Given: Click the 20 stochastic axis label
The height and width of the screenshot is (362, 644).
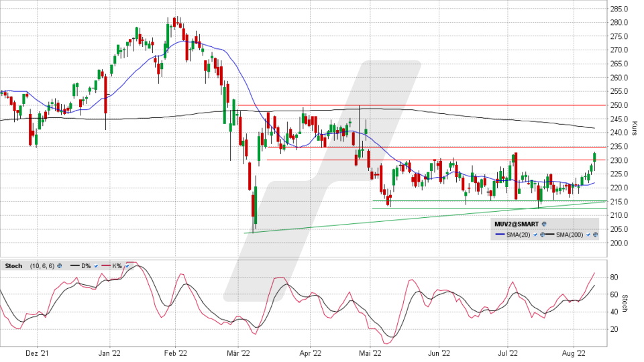Looking at the screenshot, I should [614, 329].
